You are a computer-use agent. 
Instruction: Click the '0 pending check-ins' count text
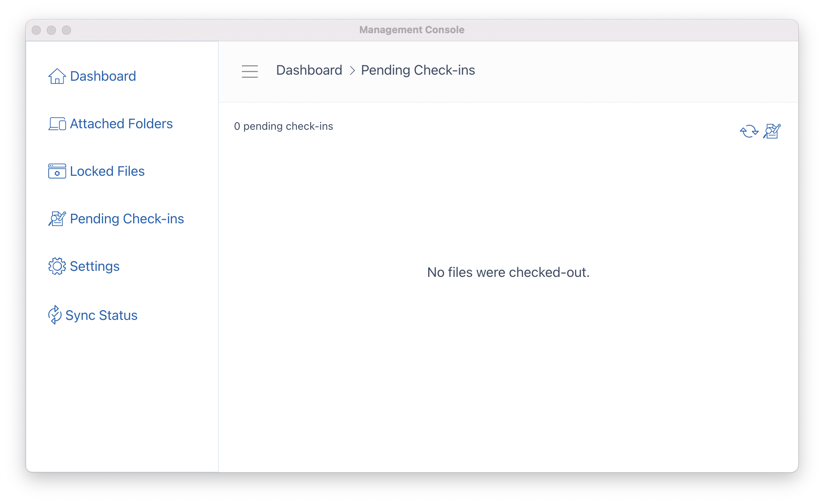click(283, 126)
